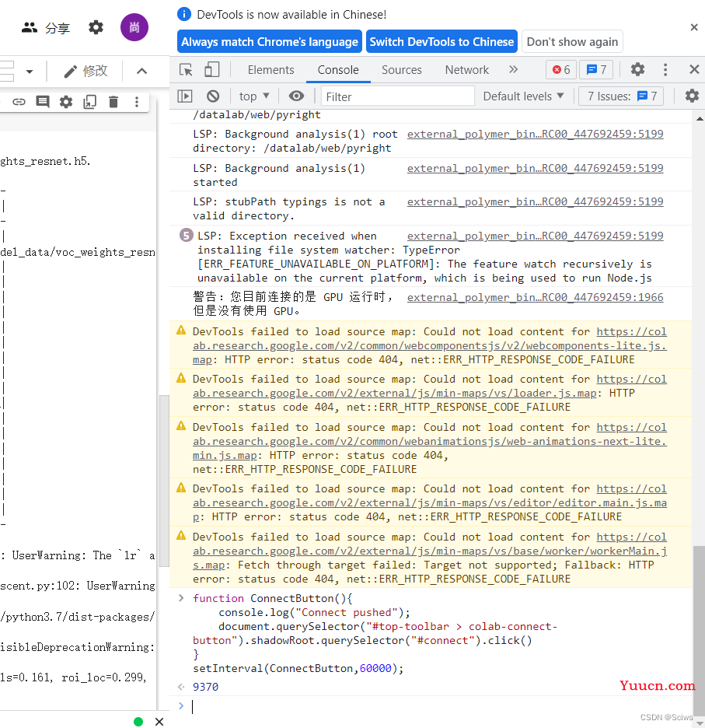
Task: Click the notebook output scrollbar thumb
Action: (x=164, y=481)
